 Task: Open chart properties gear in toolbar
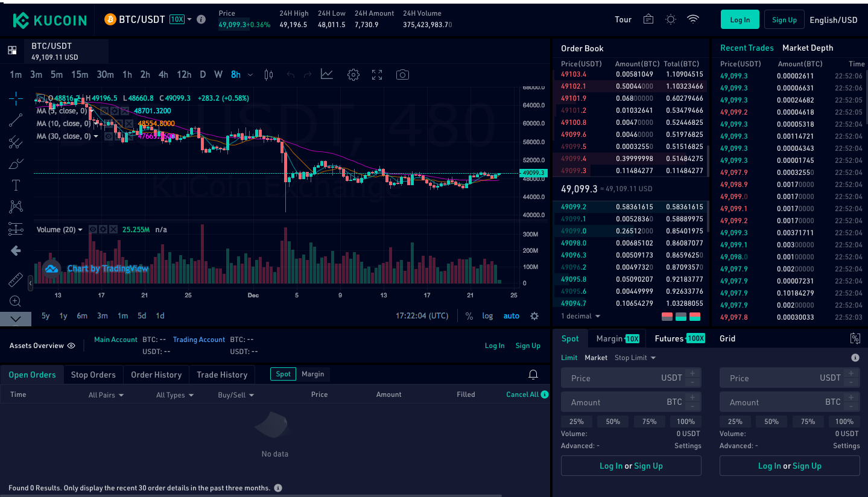[x=353, y=75]
